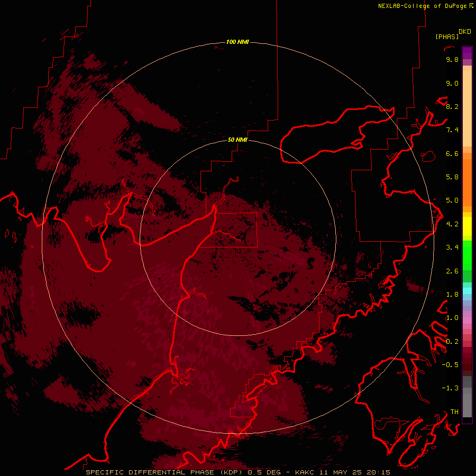Click the 100 NMI range ring label

point(237,42)
